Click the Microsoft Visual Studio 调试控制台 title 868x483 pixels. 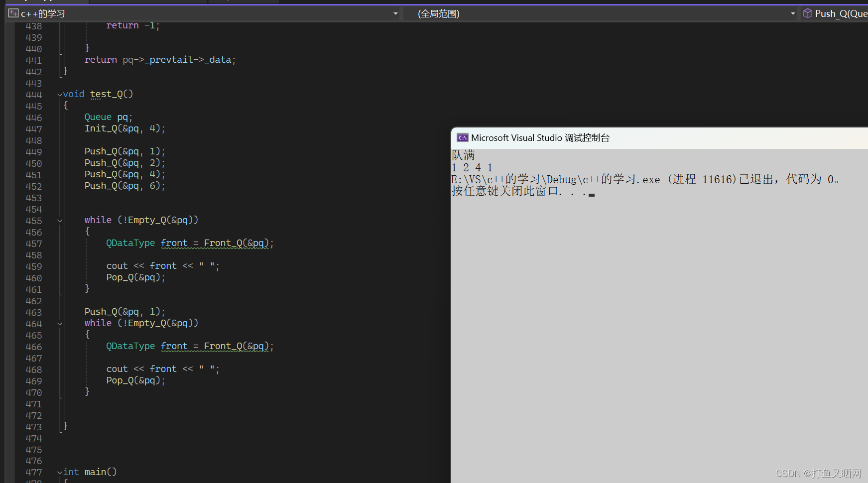coord(540,138)
